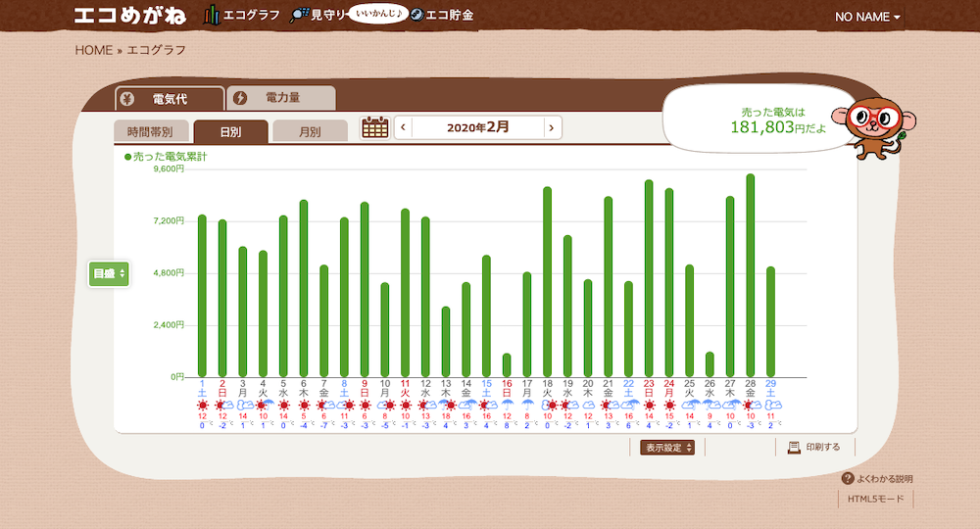Go to previous month arrow
The height and width of the screenshot is (529, 980).
pyautogui.click(x=403, y=127)
